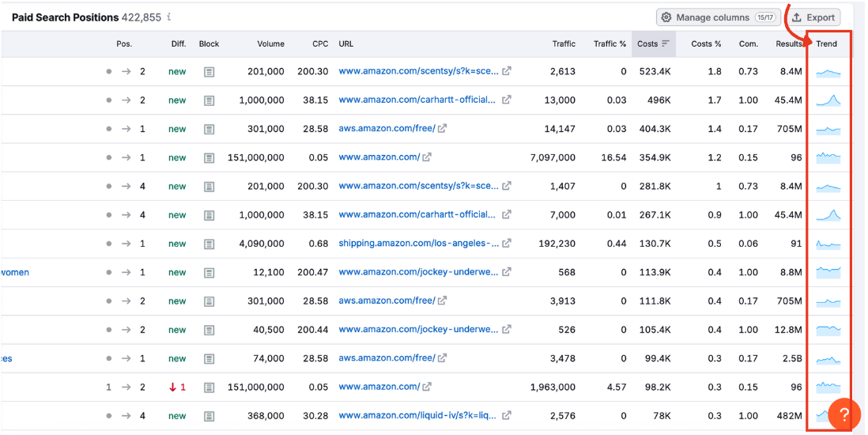Click the sort icon in Costs header

coord(666,43)
